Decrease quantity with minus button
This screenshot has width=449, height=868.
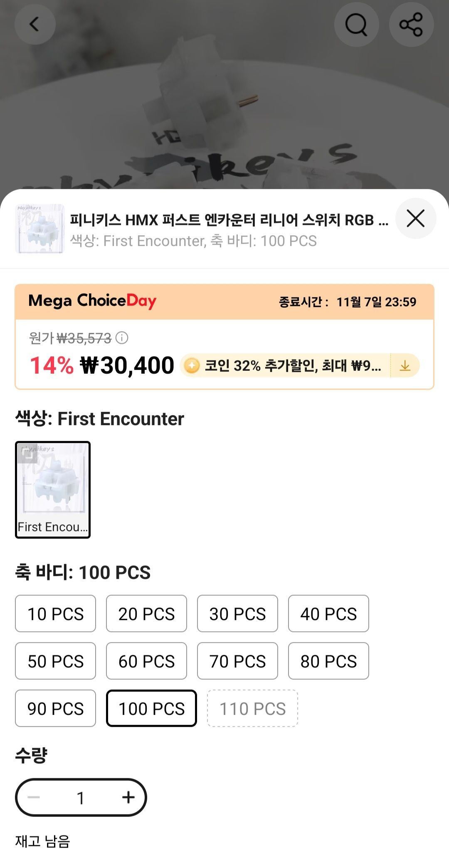(34, 797)
